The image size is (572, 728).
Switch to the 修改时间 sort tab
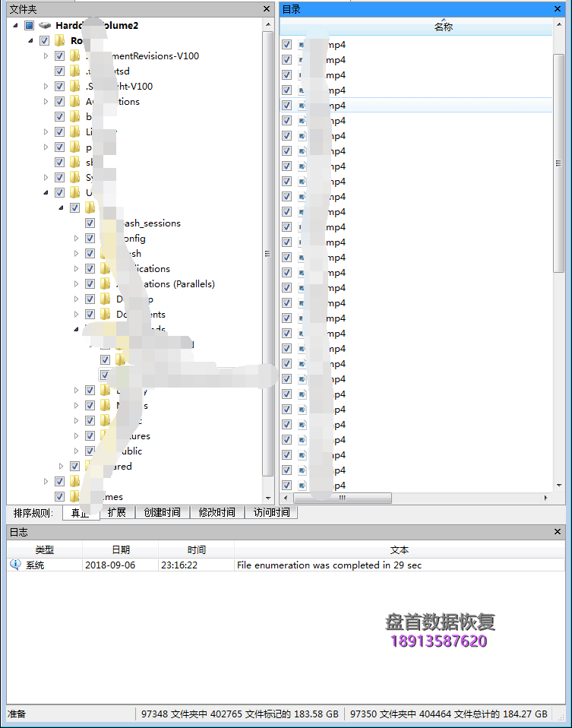click(216, 512)
